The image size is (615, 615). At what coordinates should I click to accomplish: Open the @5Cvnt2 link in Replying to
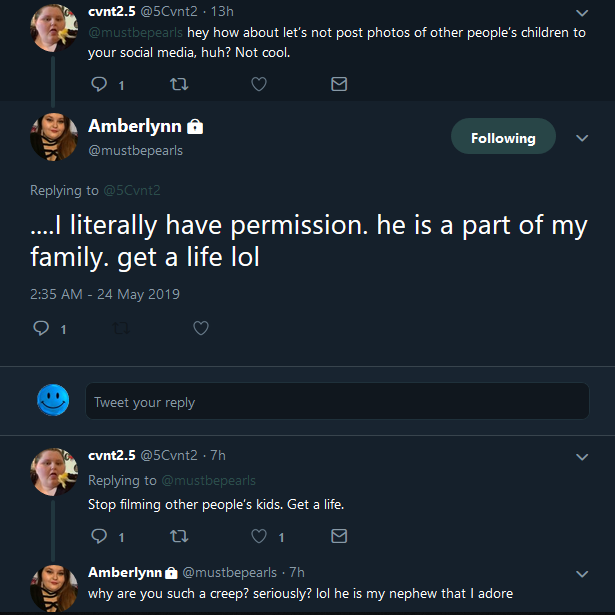coord(132,190)
